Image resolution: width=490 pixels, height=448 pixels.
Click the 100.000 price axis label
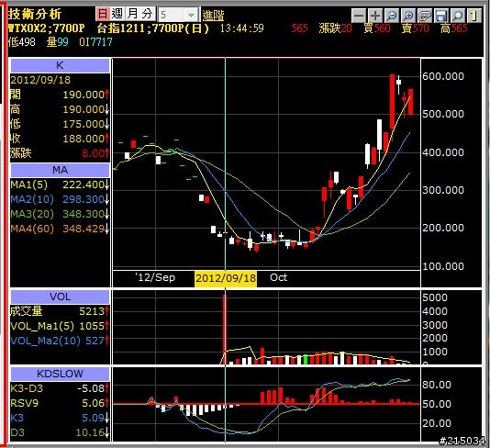tap(443, 266)
